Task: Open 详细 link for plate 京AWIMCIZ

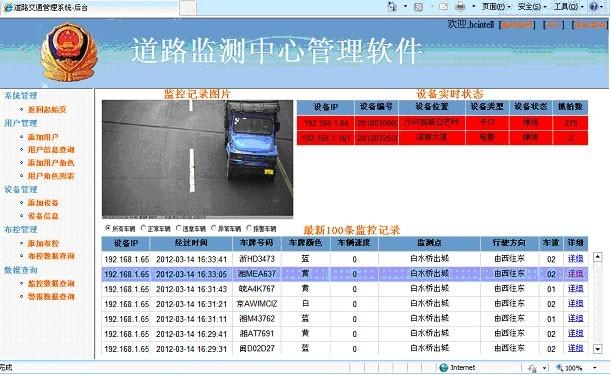Action: point(575,303)
